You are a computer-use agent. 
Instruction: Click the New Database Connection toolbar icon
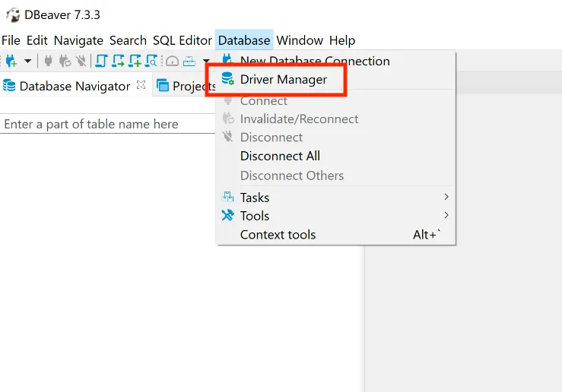click(x=11, y=61)
